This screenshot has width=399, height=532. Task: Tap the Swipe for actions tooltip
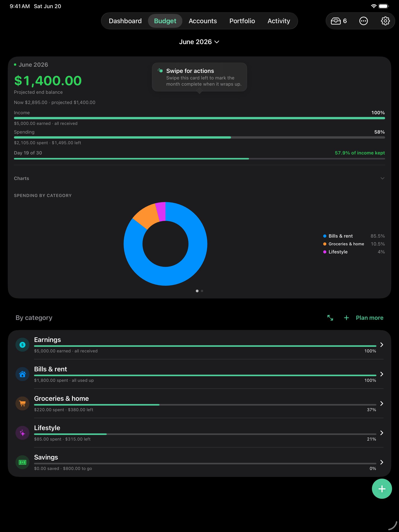[x=199, y=77]
